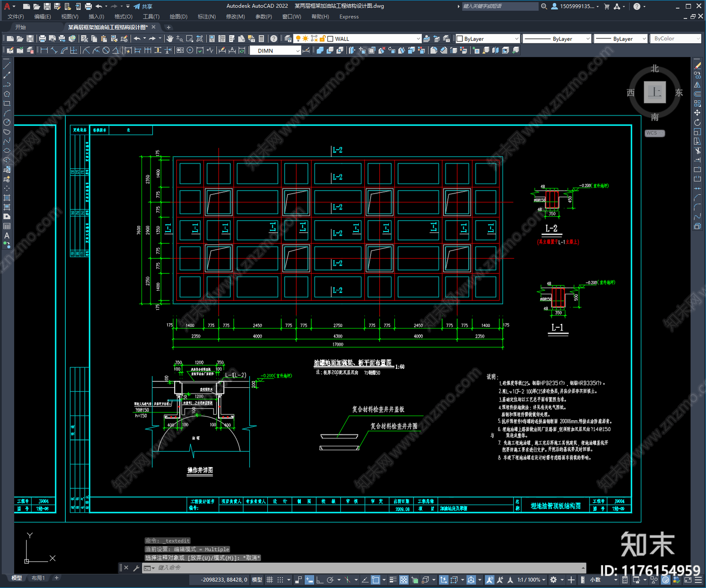The width and height of the screenshot is (706, 588).
Task: Start the Linear dimension tool
Action: click(44, 50)
